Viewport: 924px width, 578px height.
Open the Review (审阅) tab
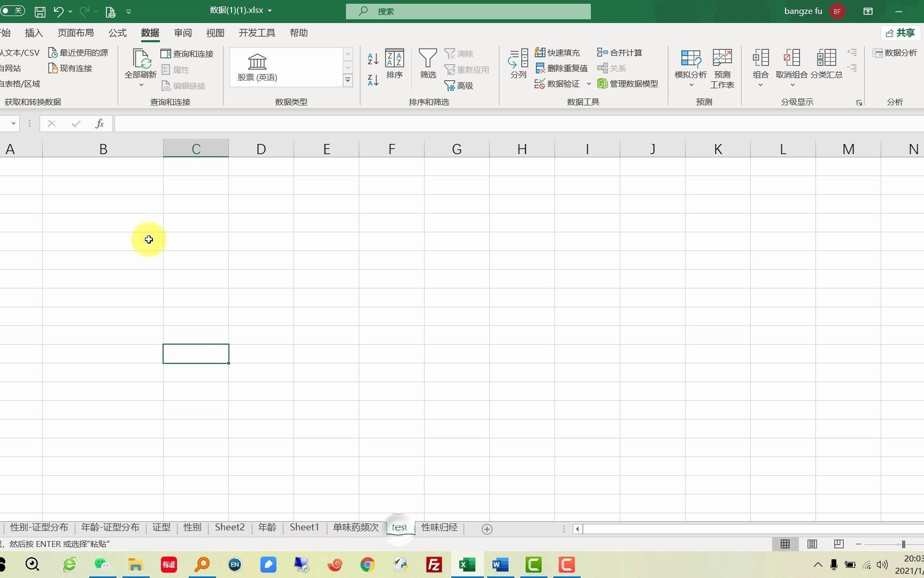183,33
